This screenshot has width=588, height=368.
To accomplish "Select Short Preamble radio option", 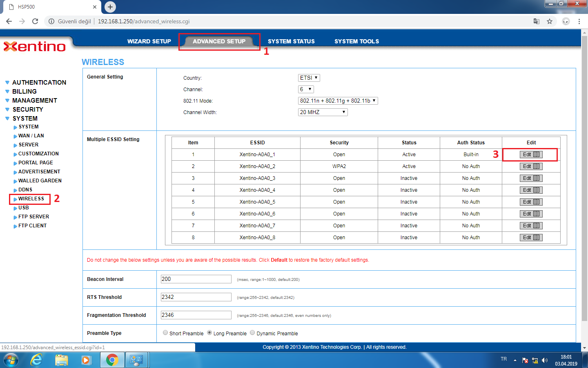I will (165, 333).
